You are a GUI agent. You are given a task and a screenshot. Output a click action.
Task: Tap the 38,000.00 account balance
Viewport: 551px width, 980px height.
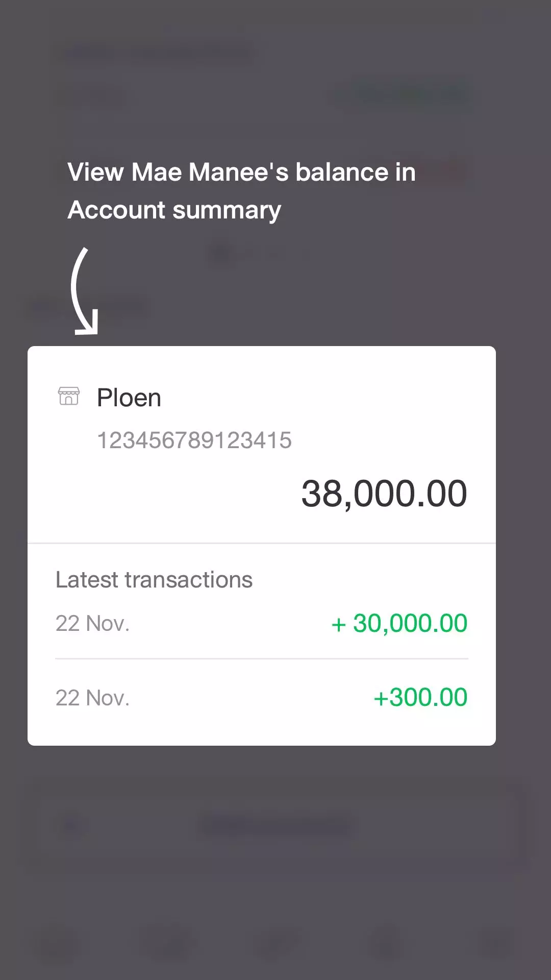[384, 494]
